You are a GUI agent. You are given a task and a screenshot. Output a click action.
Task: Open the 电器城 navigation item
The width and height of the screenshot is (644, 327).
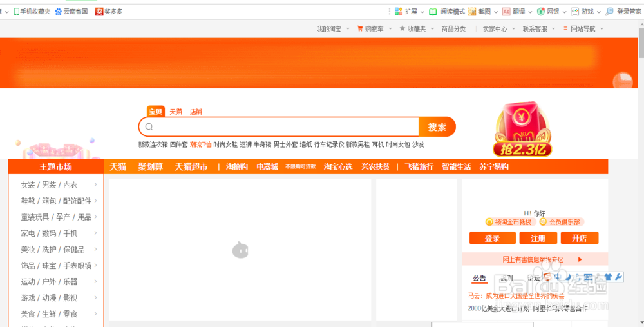point(267,166)
